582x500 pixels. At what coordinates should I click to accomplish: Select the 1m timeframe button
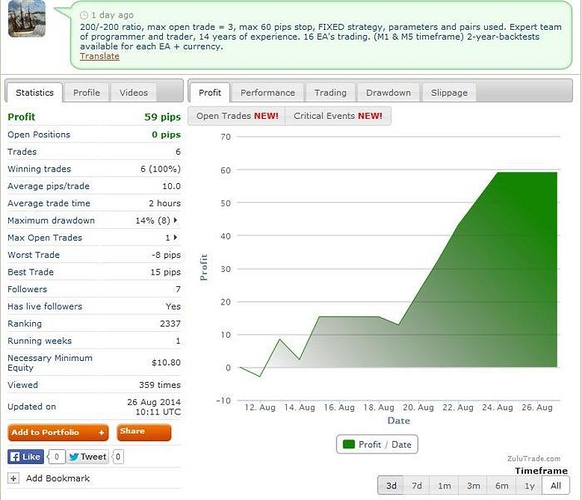(x=444, y=486)
